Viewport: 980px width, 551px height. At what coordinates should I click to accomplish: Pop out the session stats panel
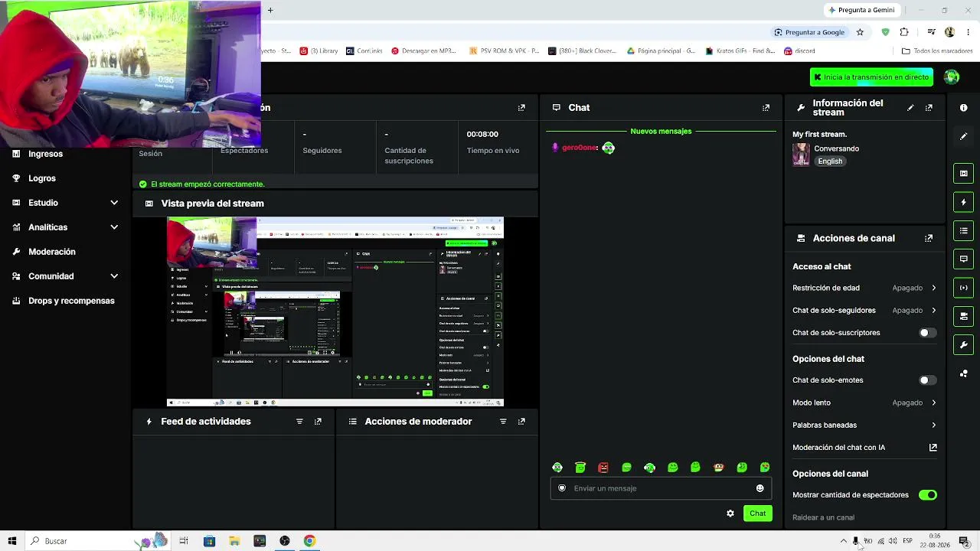point(521,108)
